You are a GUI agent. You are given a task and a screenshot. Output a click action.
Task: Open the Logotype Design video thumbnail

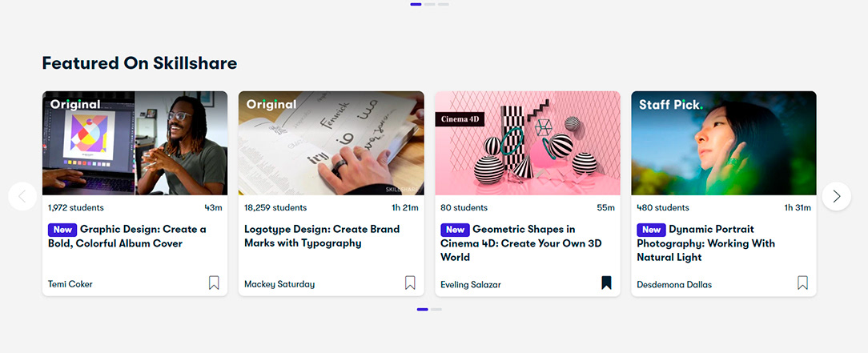coord(331,142)
